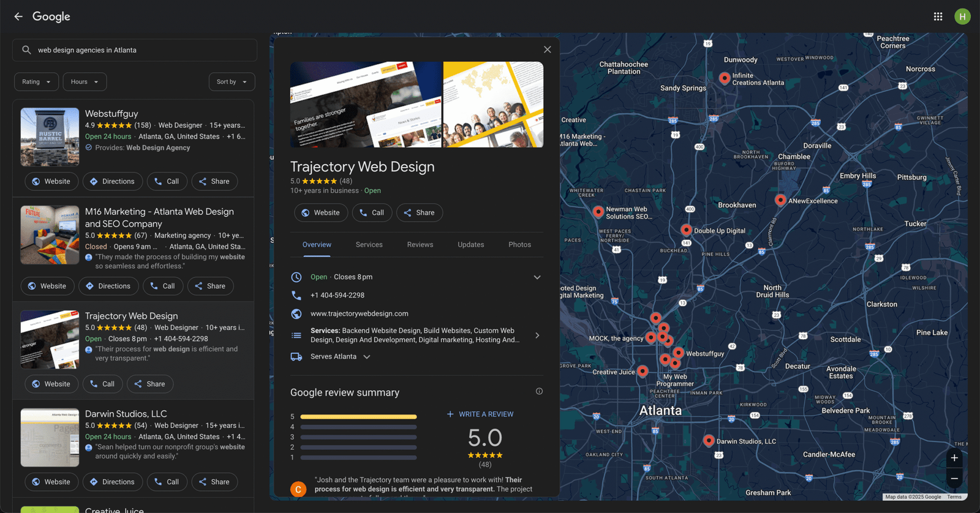Click phone number +1 404-594-2298 in panel
The height and width of the screenshot is (513, 980).
(x=337, y=295)
